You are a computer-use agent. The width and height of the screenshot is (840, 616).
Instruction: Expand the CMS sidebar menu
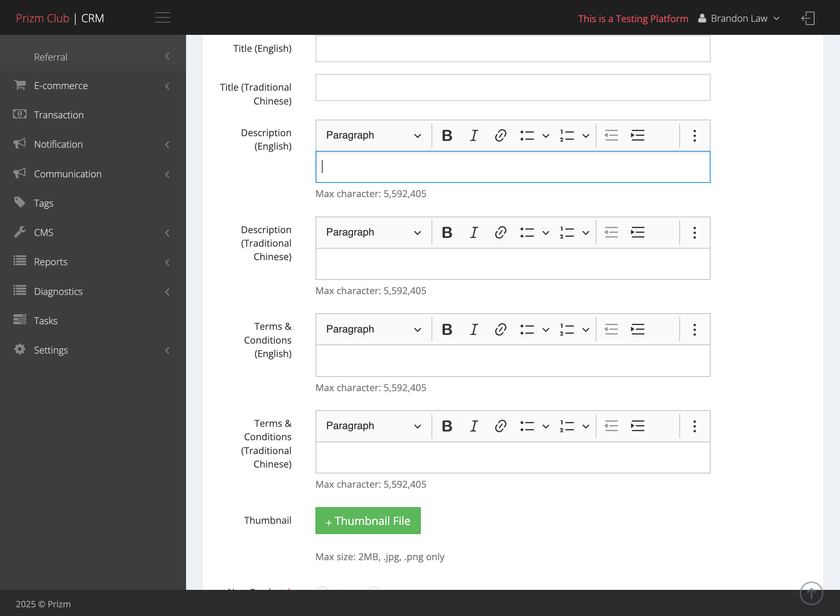[93, 232]
